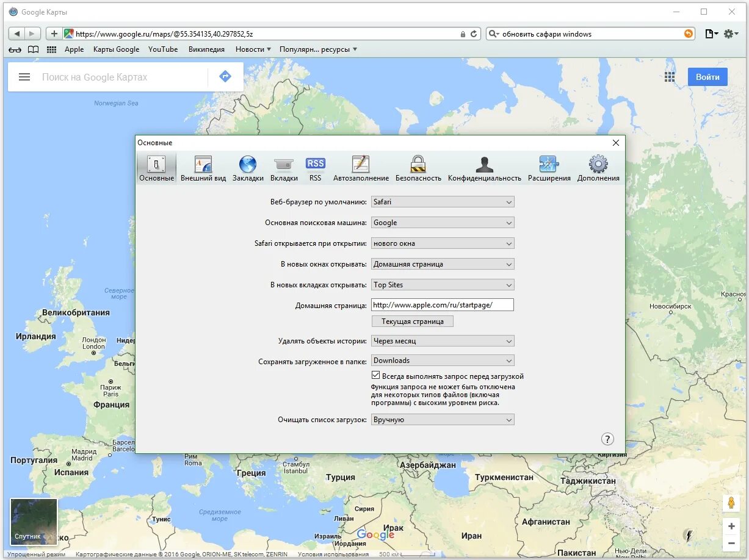Click 'Упрощенный режим' text at map bottom

click(36, 555)
